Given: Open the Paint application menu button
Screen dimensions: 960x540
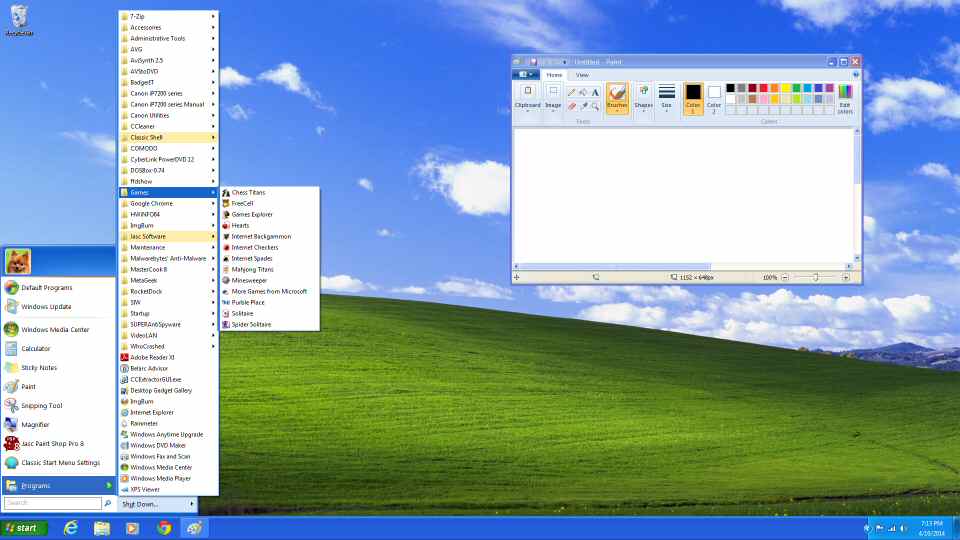Looking at the screenshot, I should tap(526, 75).
